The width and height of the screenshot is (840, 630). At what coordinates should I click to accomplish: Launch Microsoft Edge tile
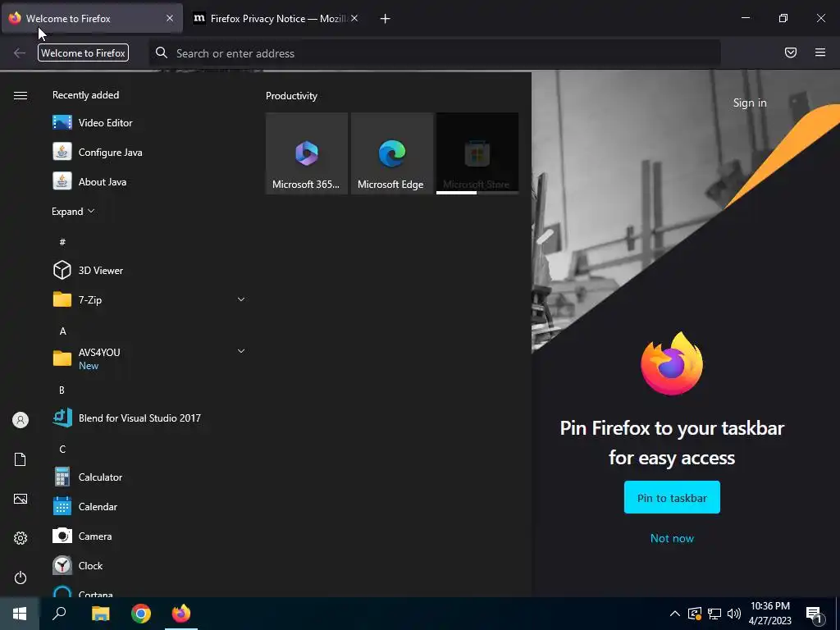pos(391,153)
